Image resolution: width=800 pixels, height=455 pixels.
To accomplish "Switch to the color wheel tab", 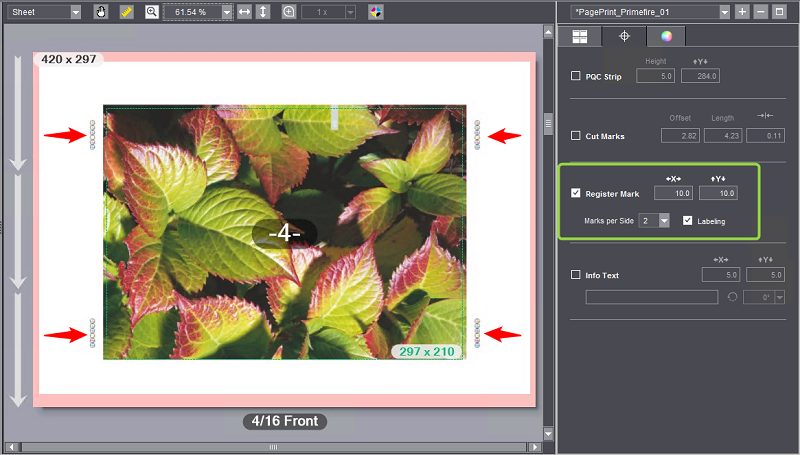I will [x=664, y=37].
